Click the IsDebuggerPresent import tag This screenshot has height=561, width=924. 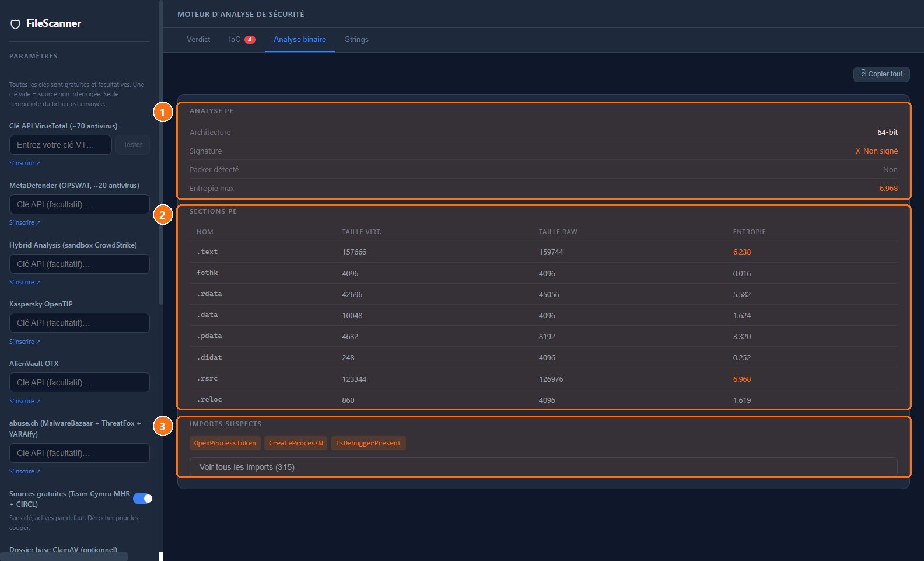368,443
